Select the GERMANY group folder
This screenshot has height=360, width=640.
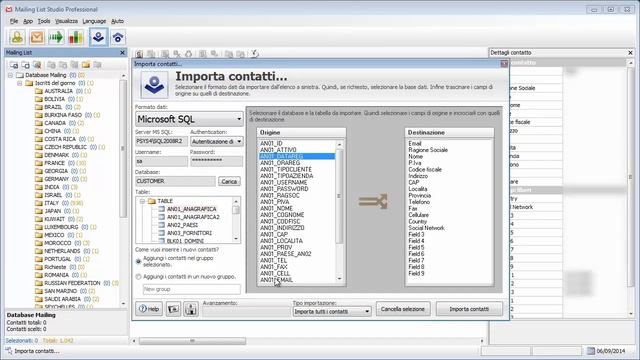(57, 179)
